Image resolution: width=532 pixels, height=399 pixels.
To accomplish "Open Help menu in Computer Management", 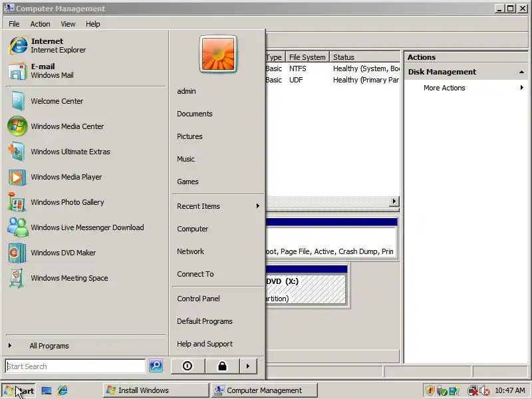I will pos(92,24).
